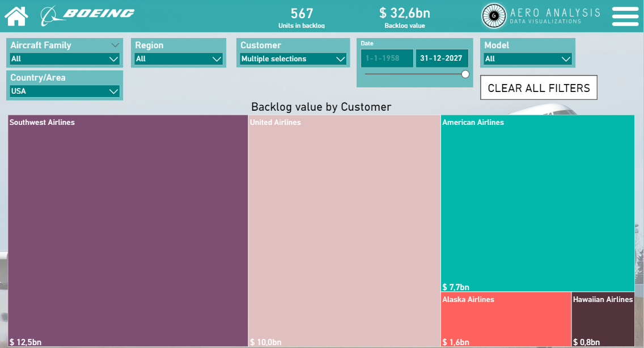
Task: Go to the Home page icon
Action: (x=16, y=16)
